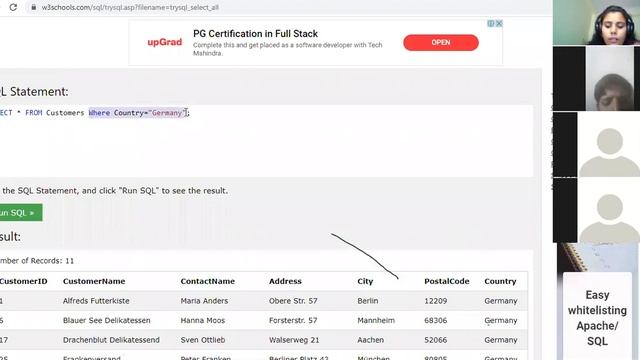Select the Blauer See Delikatessen cell
The image size is (640, 360).
click(x=107, y=320)
